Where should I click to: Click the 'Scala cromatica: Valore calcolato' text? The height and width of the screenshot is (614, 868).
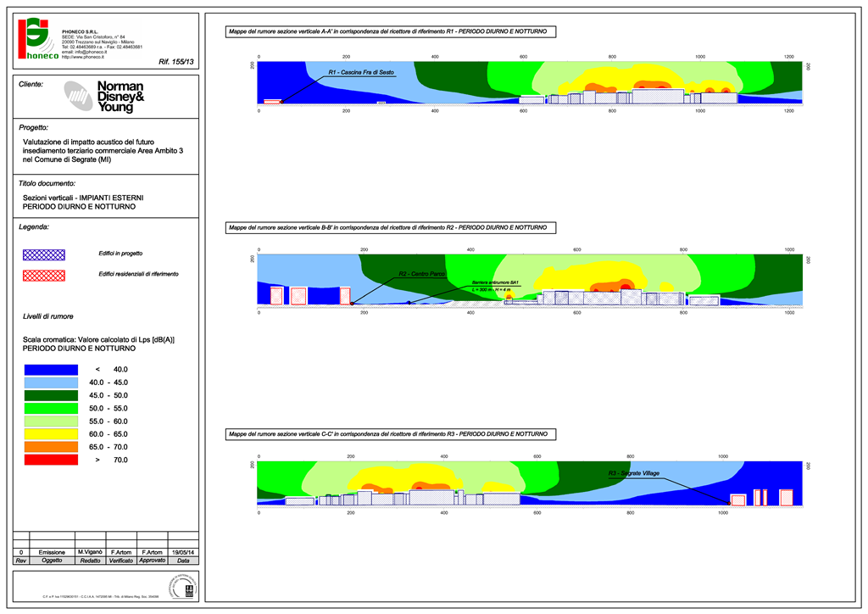(98, 340)
